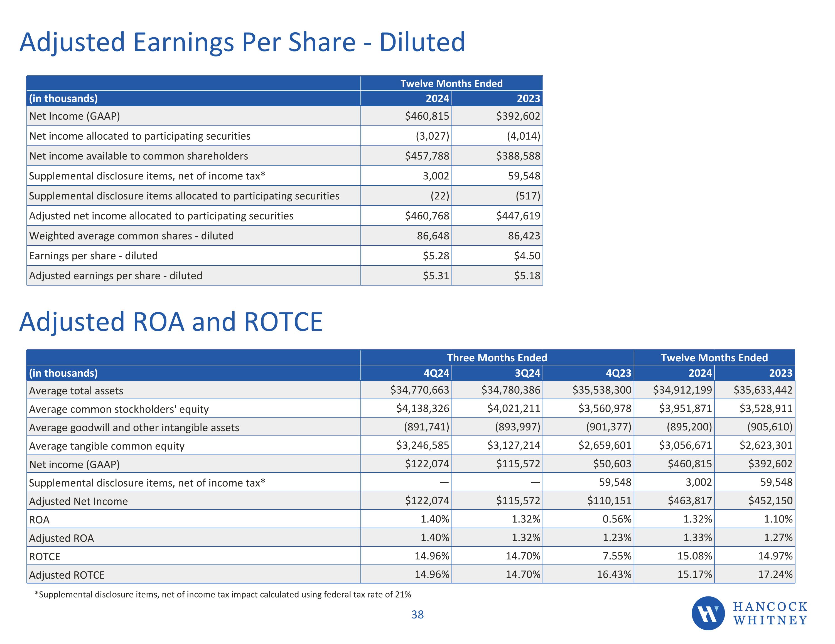Click the Average tangible common equity label
Screen dimensions: 835x644
pyautogui.click(x=107, y=446)
